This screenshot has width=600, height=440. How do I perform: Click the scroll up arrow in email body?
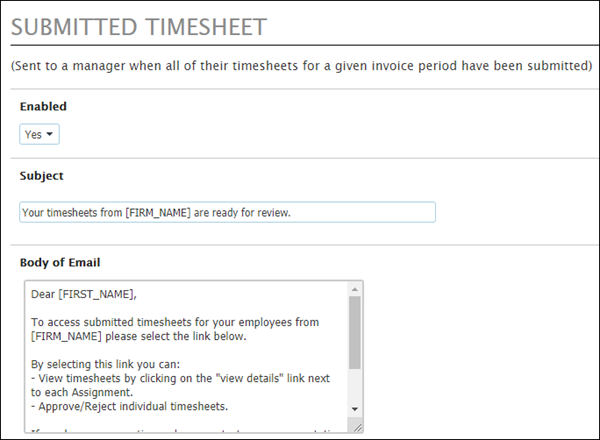(x=355, y=289)
